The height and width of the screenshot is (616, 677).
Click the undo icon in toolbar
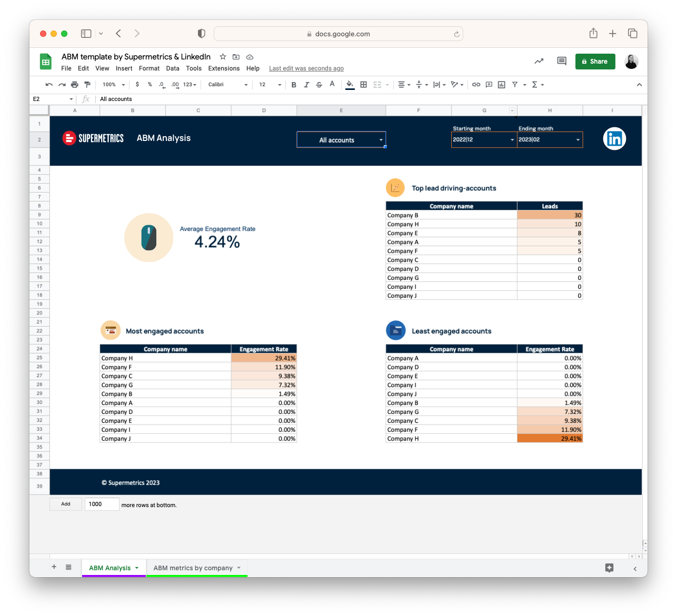point(49,85)
